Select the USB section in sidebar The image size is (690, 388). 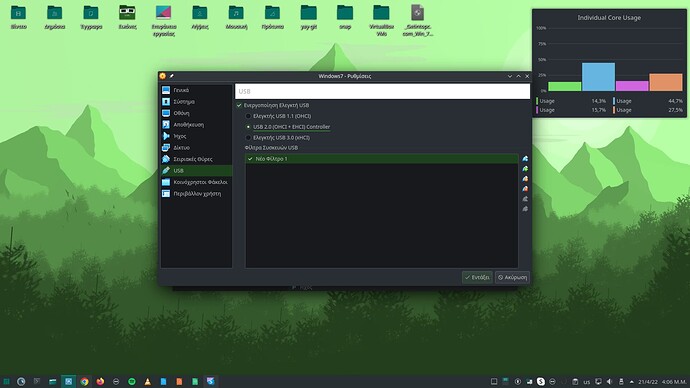point(196,170)
